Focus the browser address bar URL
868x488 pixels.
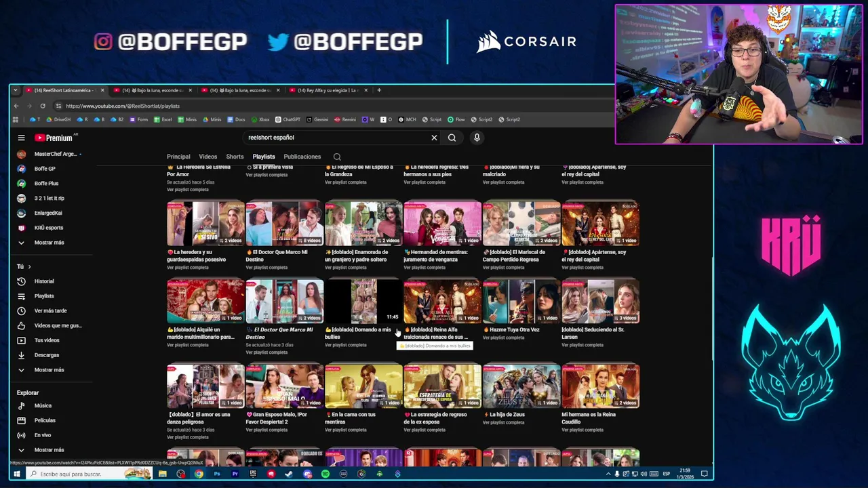pos(123,106)
